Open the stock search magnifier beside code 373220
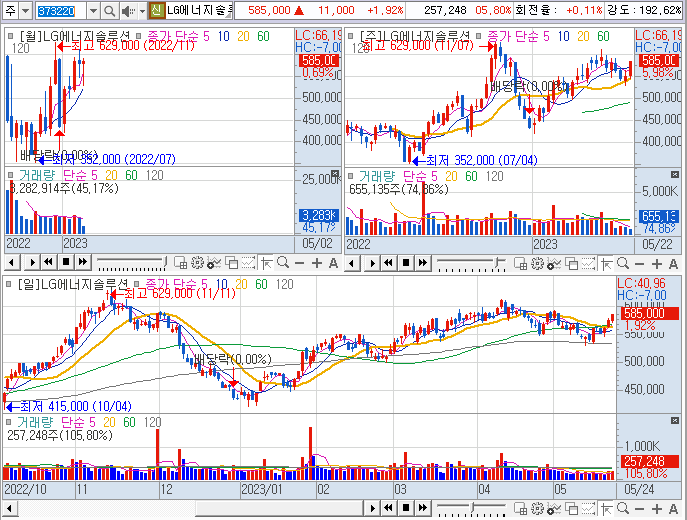This screenshot has width=687, height=520. 109,11
